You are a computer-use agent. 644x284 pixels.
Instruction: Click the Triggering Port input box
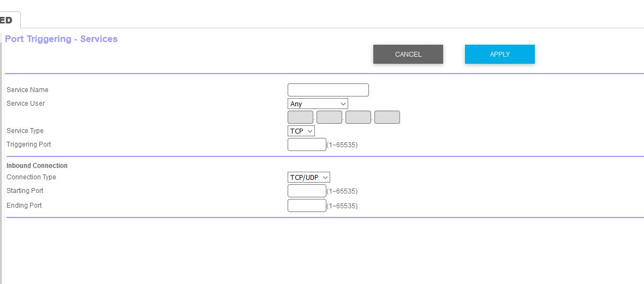click(307, 144)
